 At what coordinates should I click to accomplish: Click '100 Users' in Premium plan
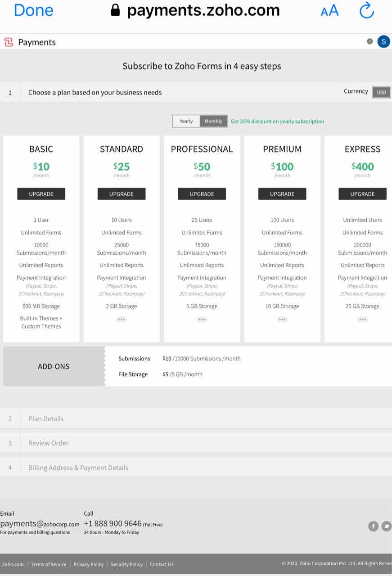282,220
